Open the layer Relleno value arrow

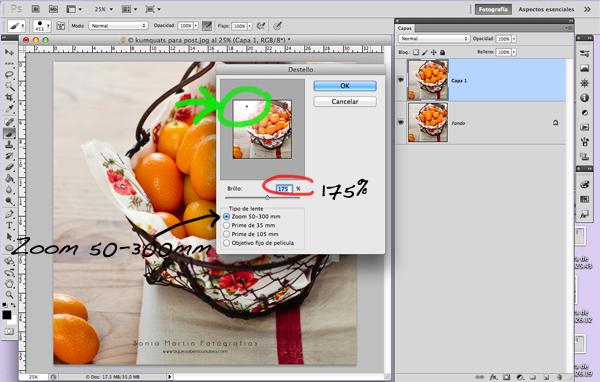tap(514, 52)
